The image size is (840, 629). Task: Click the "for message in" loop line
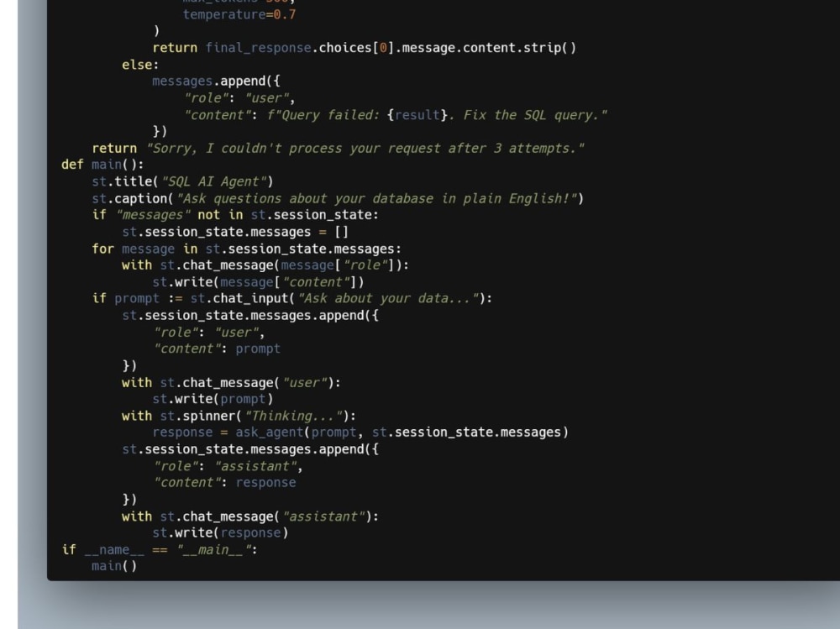pos(246,249)
